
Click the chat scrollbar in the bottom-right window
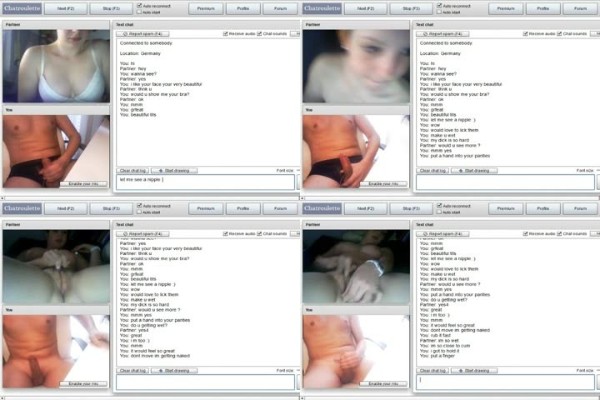[595, 300]
